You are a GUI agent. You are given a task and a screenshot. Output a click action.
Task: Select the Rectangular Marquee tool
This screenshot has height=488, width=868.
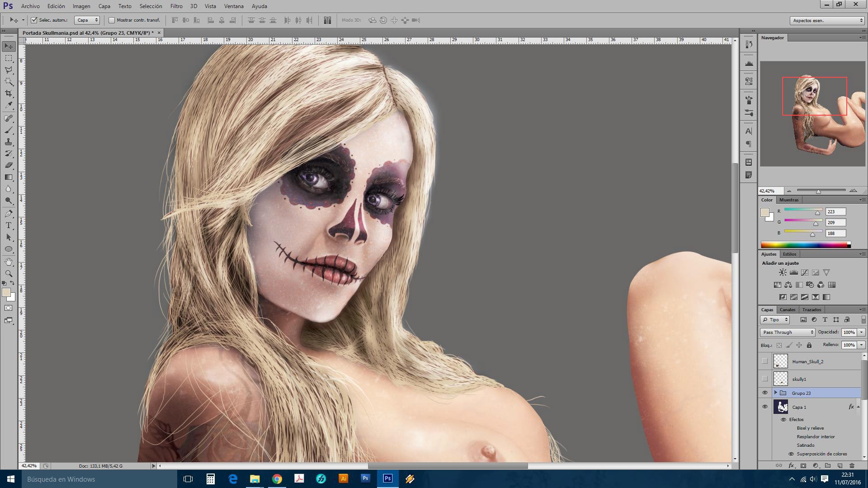coord(9,58)
